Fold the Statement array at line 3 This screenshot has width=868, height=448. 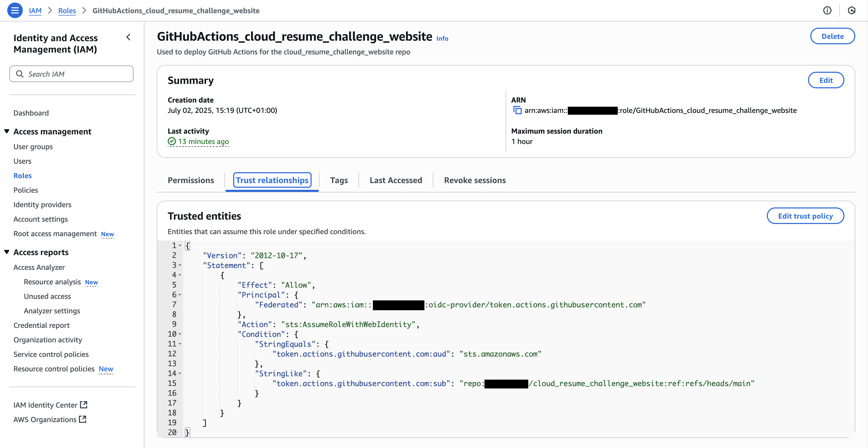(x=180, y=265)
